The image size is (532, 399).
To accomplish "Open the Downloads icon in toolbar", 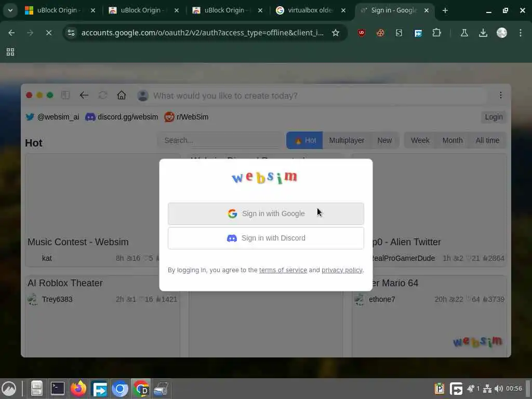I will (x=483, y=33).
